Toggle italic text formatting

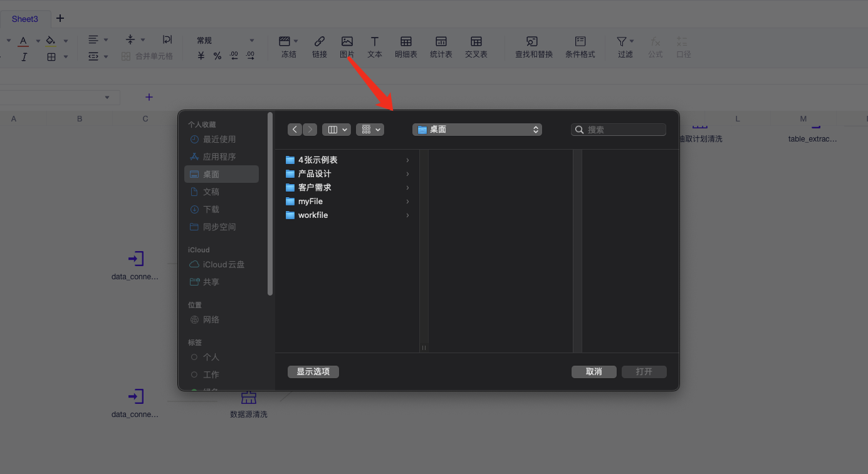pos(24,57)
